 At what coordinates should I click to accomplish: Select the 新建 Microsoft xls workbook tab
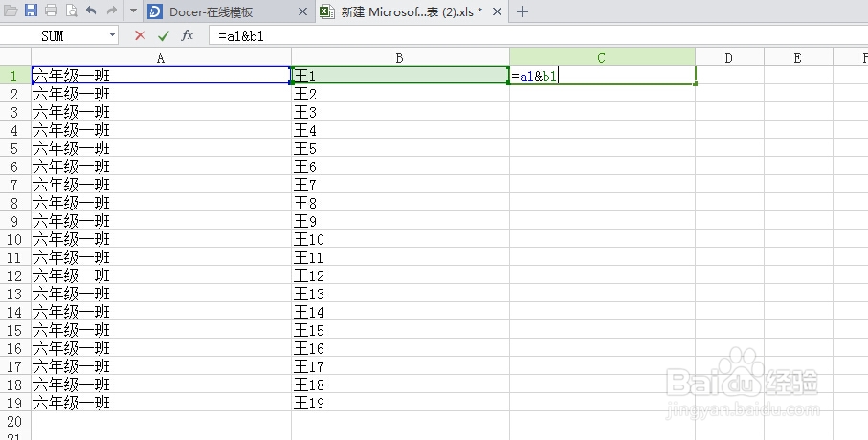click(411, 11)
